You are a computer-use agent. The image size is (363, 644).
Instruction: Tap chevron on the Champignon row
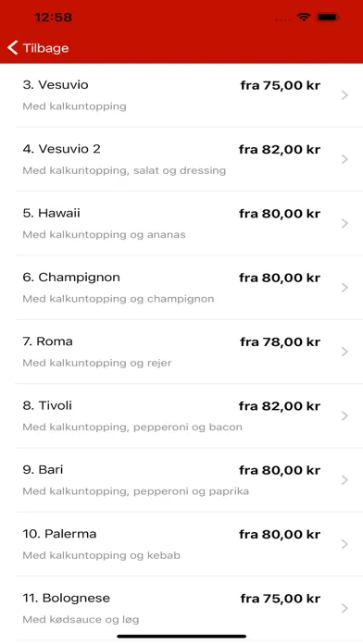pos(344,288)
